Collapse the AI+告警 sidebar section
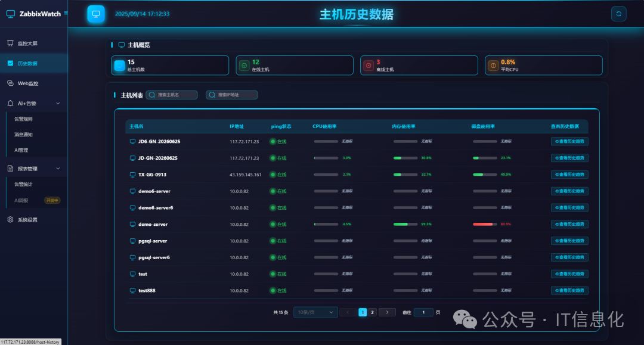 58,103
